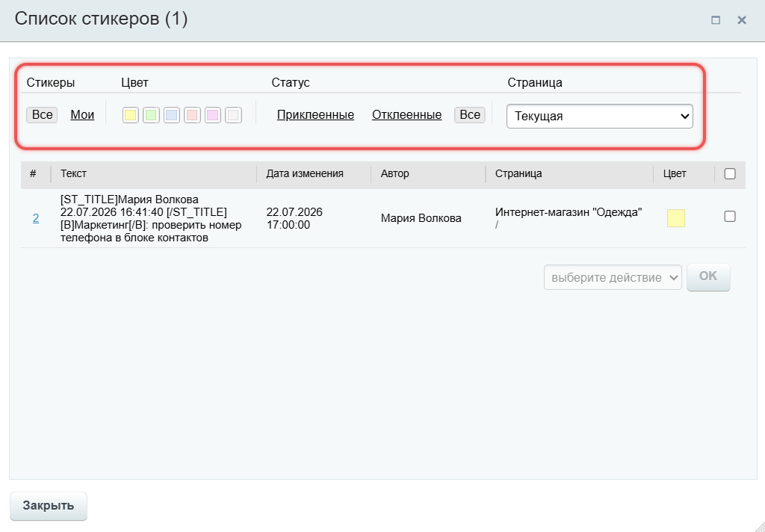
Task: Show all stickers in Стикеры filter
Action: click(42, 115)
